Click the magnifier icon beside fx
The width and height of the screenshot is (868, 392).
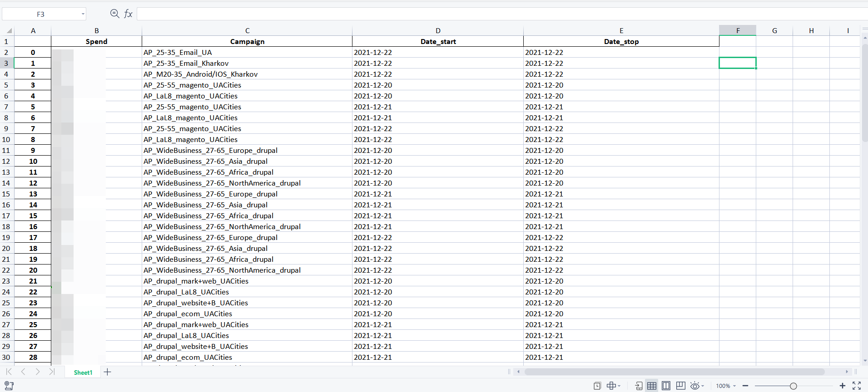click(x=114, y=14)
